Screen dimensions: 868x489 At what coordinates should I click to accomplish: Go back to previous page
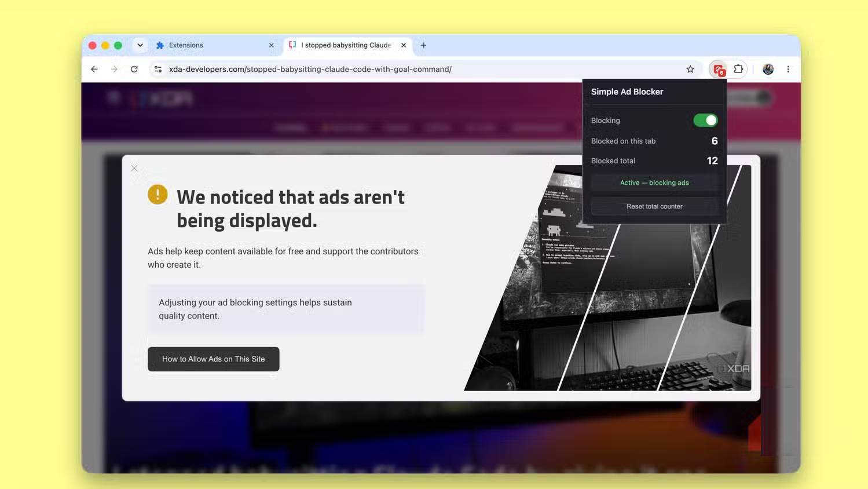(94, 69)
